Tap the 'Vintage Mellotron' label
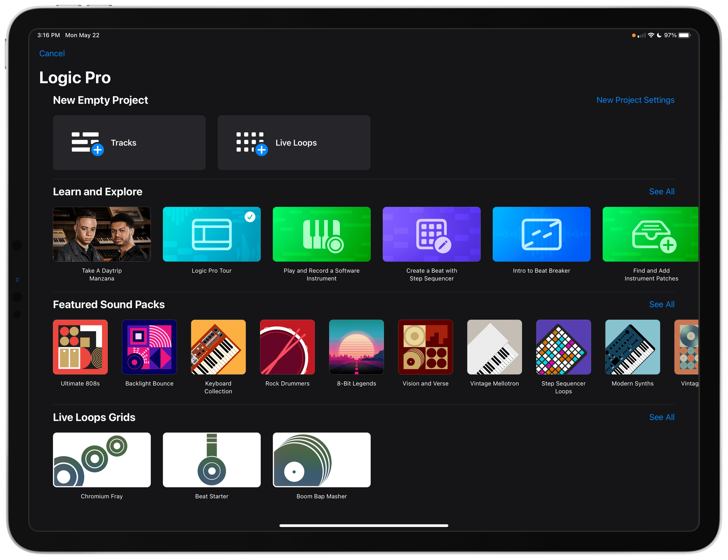The width and height of the screenshot is (728, 560). [x=494, y=383]
